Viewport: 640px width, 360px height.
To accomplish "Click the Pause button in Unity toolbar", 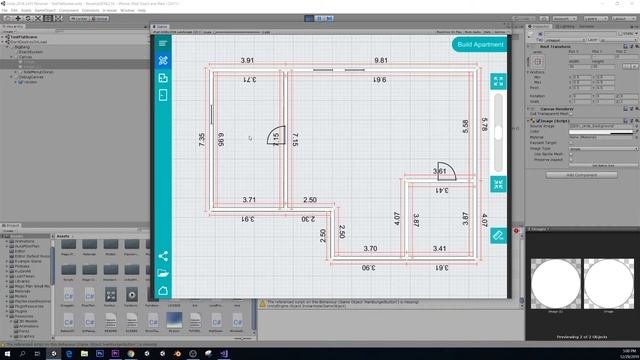I will point(319,18).
